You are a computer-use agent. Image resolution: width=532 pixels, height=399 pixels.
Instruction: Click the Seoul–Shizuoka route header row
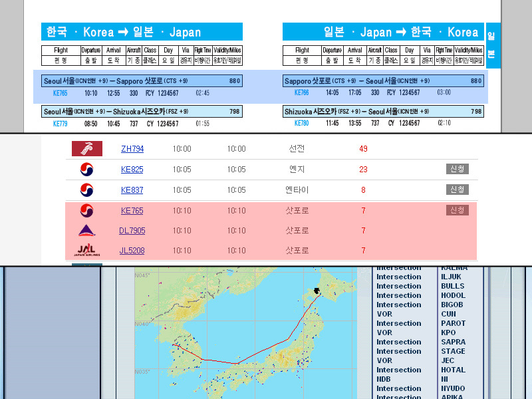pyautogui.click(x=142, y=111)
